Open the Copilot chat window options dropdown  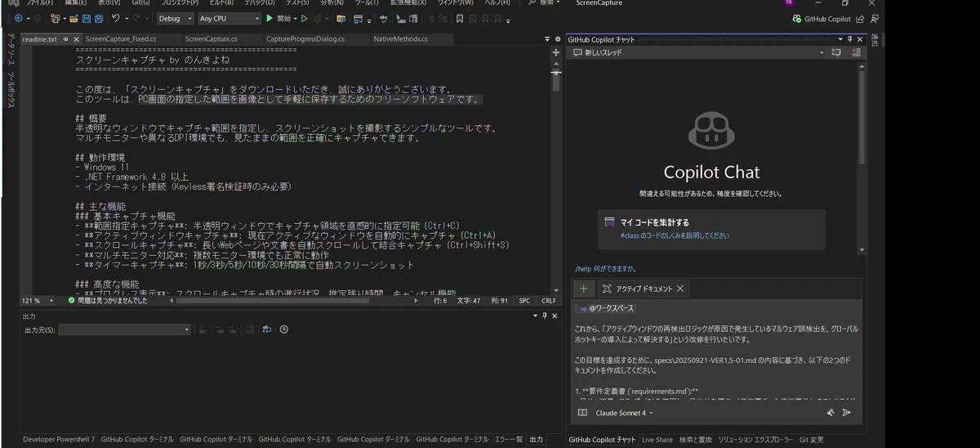pyautogui.click(x=839, y=39)
